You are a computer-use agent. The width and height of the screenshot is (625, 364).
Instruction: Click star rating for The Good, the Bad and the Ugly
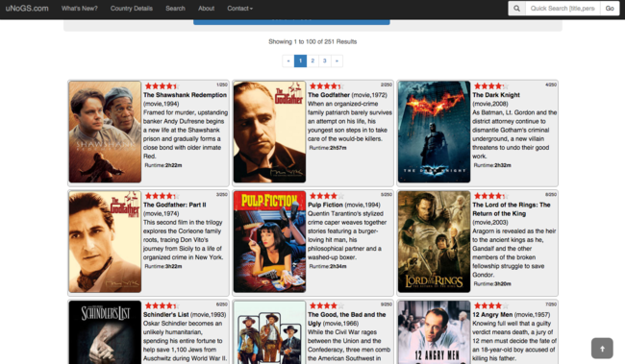[326, 305]
